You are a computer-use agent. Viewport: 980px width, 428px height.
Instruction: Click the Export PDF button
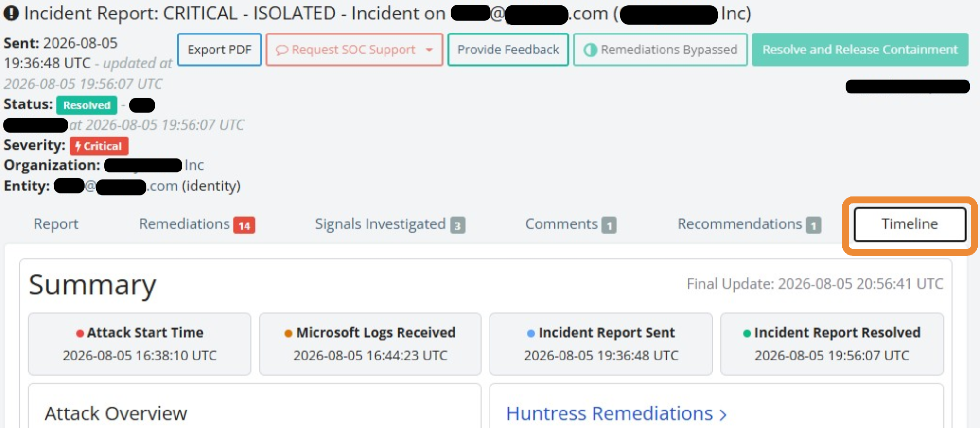coord(219,50)
